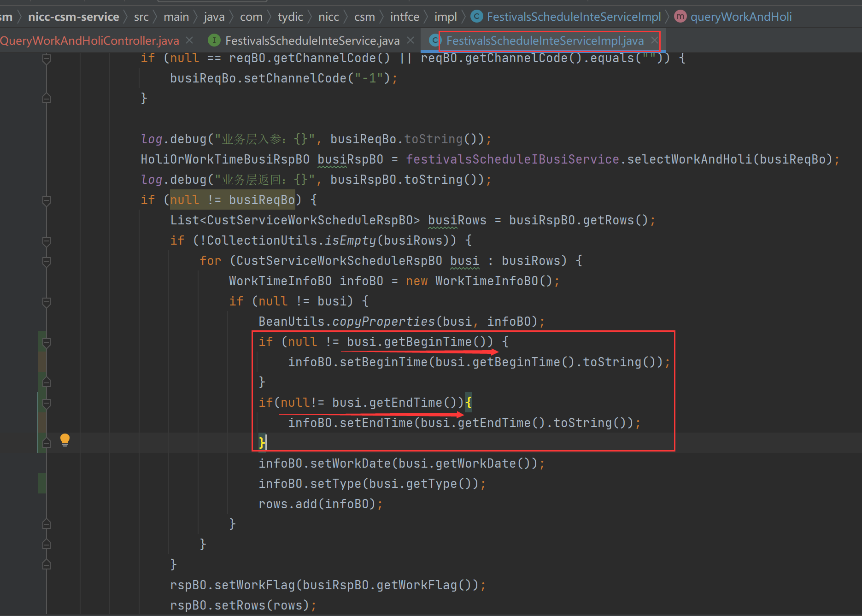Open the nicc-csm-service breadcrumb

pos(73,16)
